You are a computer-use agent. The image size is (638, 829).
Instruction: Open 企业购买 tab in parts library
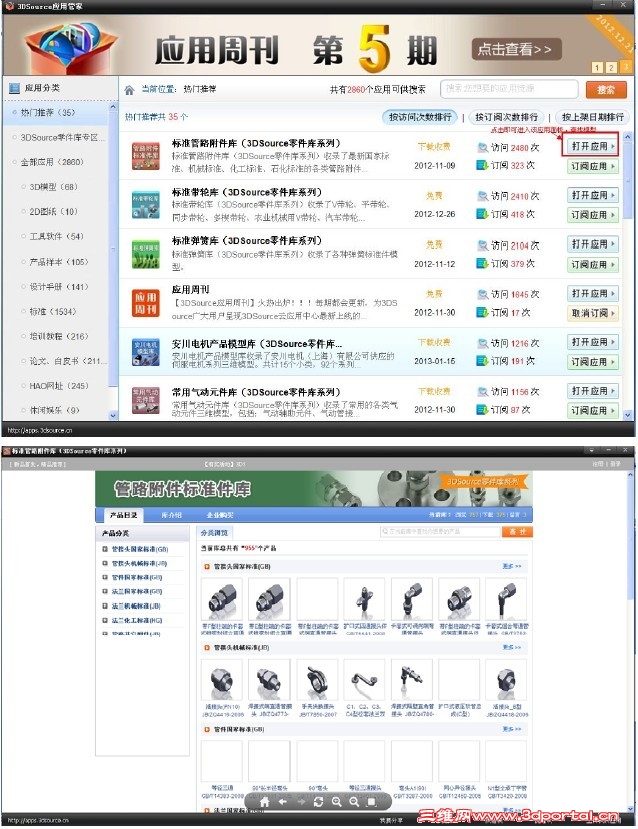click(x=219, y=515)
